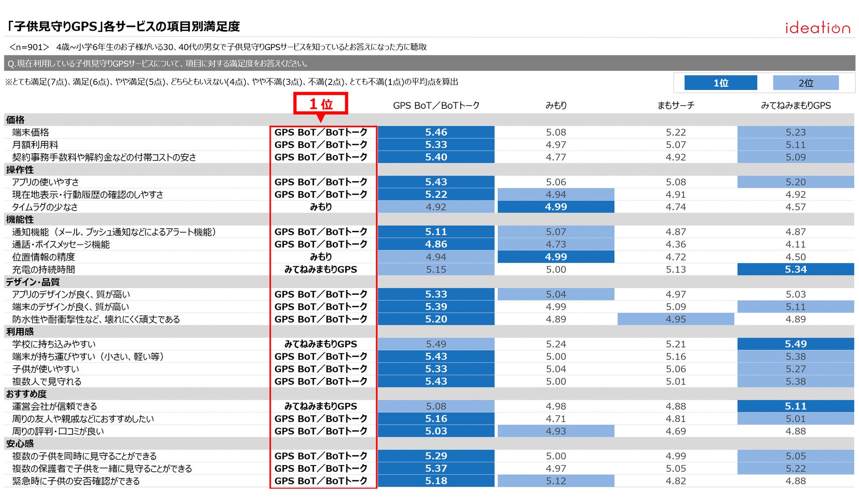
Task: Click the 端末価格 row label
Action: click(31, 132)
